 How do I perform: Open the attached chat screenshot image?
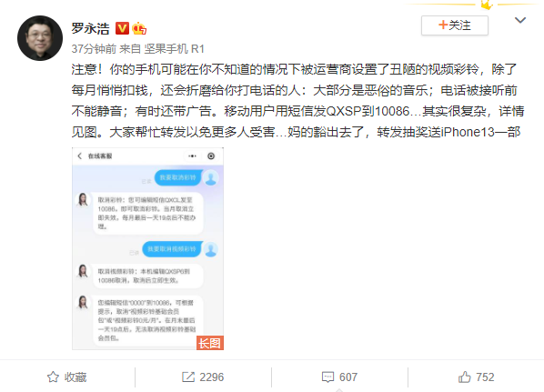[147, 248]
